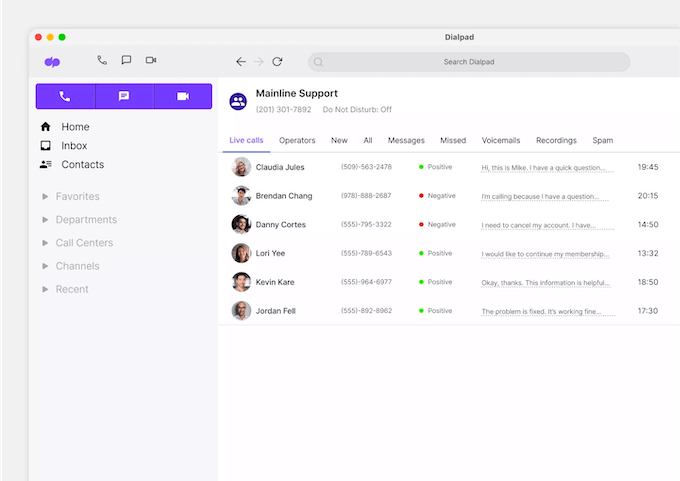
Task: Open Inbox in the sidebar
Action: pyautogui.click(x=74, y=146)
